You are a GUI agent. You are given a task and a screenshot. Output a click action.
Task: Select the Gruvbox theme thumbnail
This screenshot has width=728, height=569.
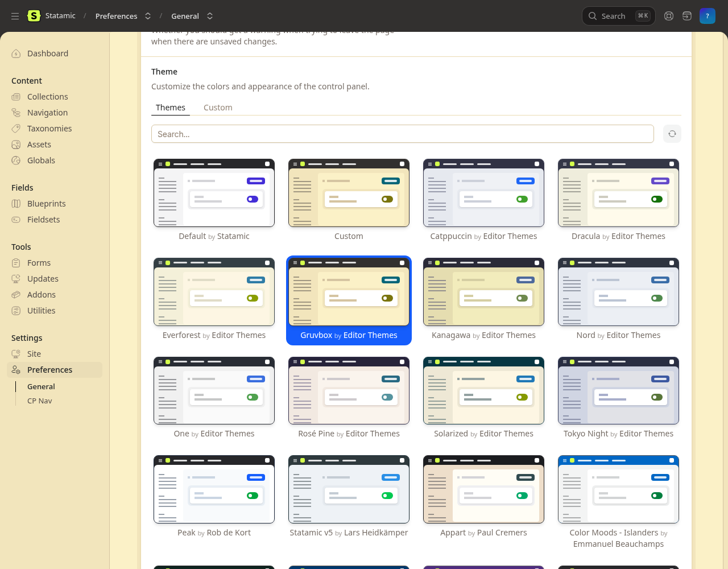point(349,292)
